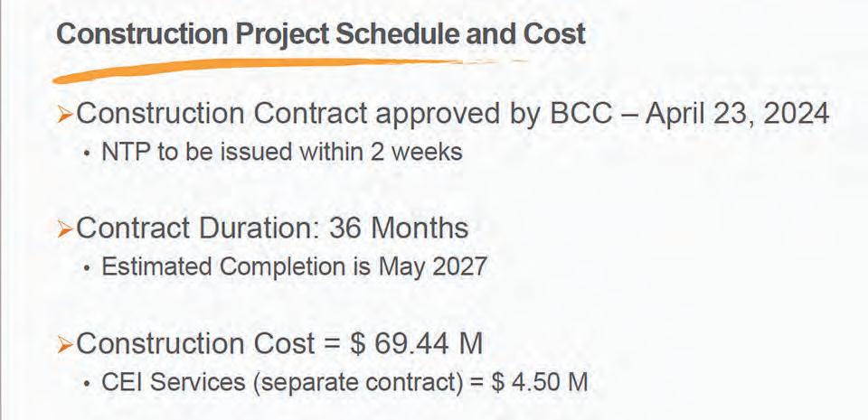The height and width of the screenshot is (420, 868).
Task: Click the dot bullet before CEI Services
Action: tap(87, 384)
